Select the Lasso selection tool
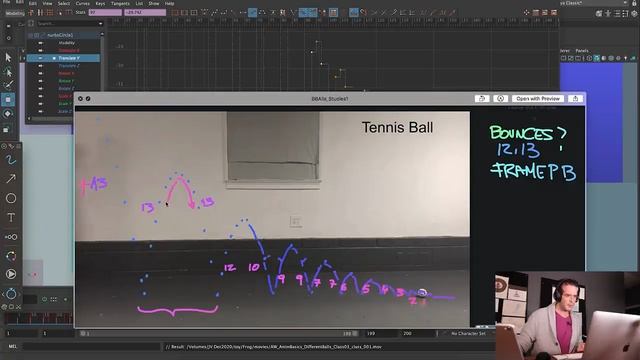This screenshot has height=360, width=640. pos(8,72)
